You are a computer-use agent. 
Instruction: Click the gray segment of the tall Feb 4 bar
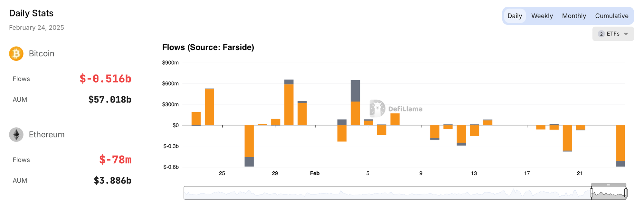(355, 91)
